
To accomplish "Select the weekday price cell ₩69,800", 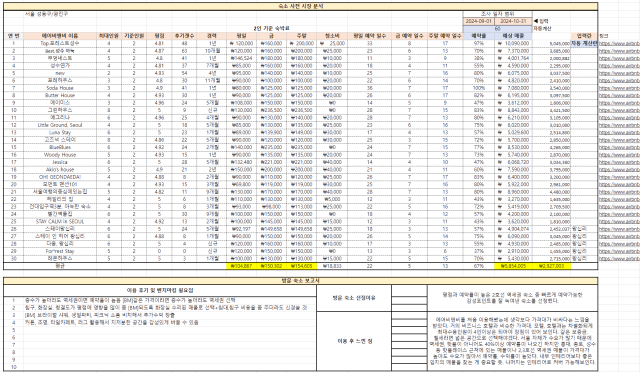I will tap(242, 184).
